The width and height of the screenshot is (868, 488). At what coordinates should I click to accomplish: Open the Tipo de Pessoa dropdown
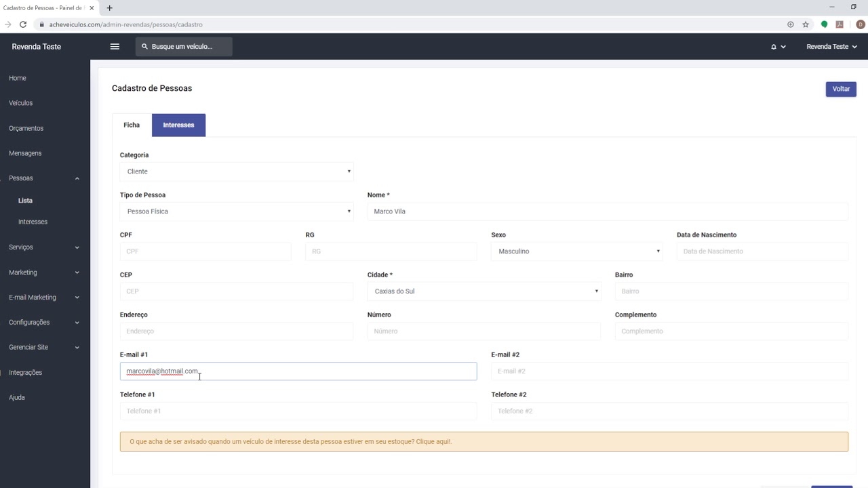coord(237,211)
